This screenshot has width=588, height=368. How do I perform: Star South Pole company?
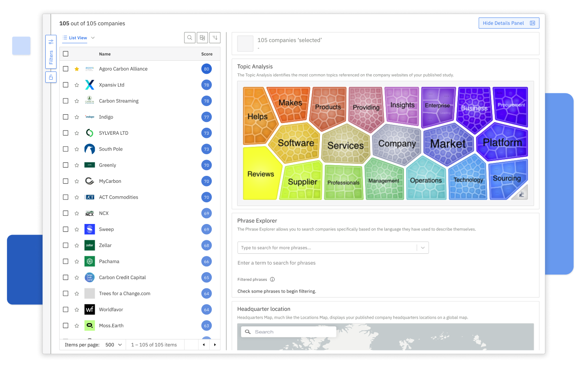tap(77, 149)
